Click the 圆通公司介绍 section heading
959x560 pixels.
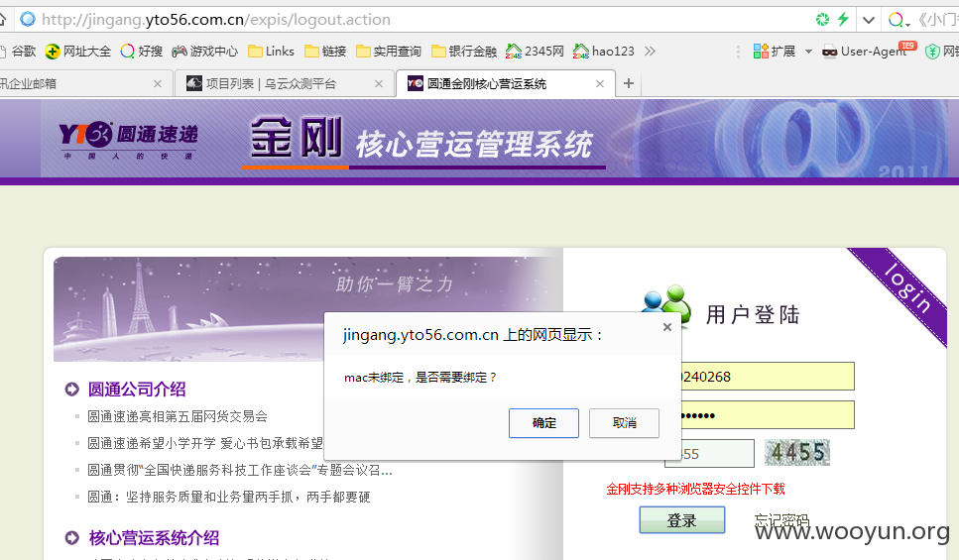pos(137,390)
